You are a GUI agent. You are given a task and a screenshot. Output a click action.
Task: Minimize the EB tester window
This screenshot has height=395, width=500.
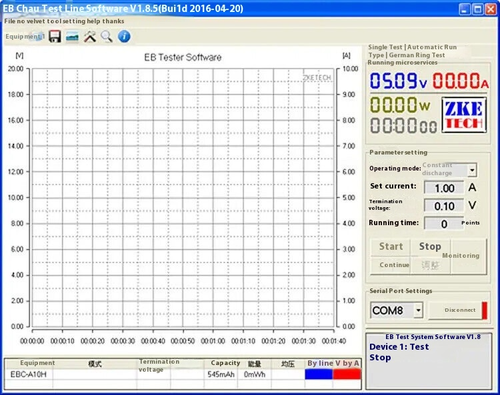(465, 9)
